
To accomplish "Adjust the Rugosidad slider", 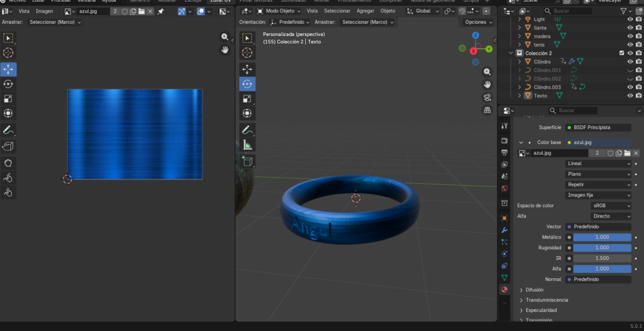I will pos(602,248).
